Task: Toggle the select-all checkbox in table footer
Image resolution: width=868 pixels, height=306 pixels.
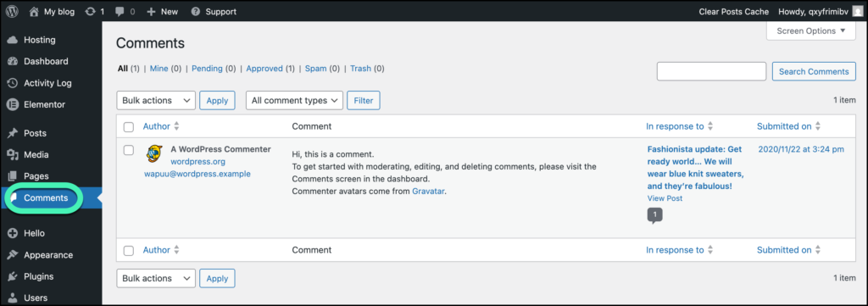Action: point(129,251)
